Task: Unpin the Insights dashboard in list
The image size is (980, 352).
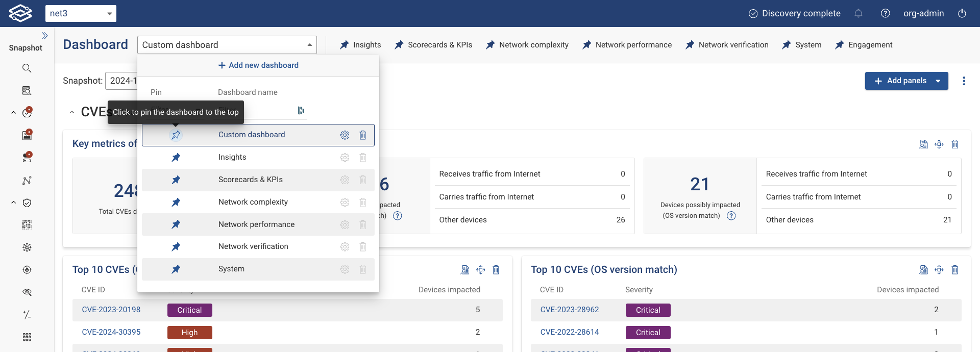Action: 176,158
